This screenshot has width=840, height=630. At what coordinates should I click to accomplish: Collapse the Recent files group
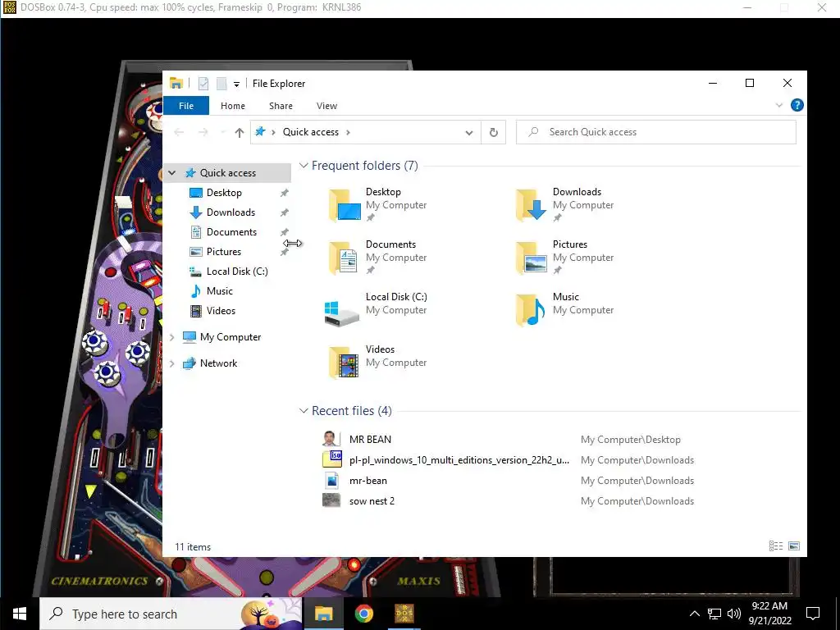304,411
